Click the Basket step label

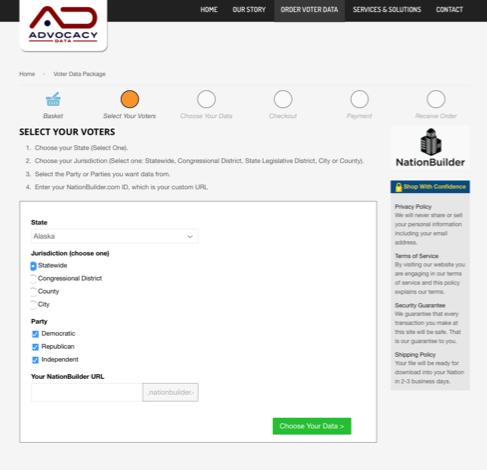(x=53, y=116)
